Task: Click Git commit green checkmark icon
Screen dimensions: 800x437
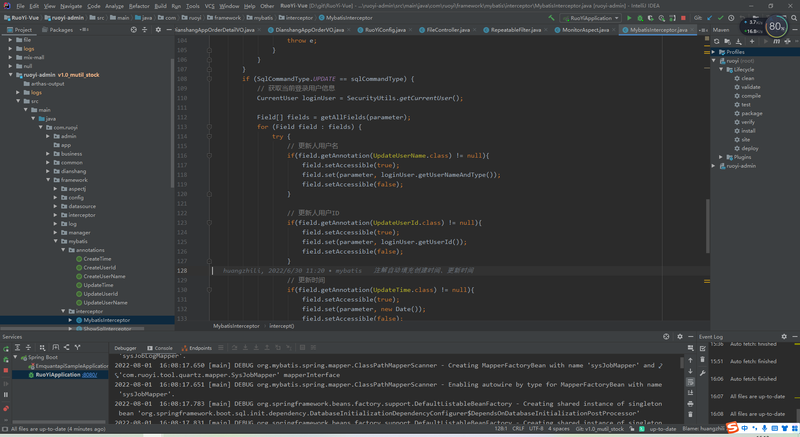Action: (x=720, y=18)
